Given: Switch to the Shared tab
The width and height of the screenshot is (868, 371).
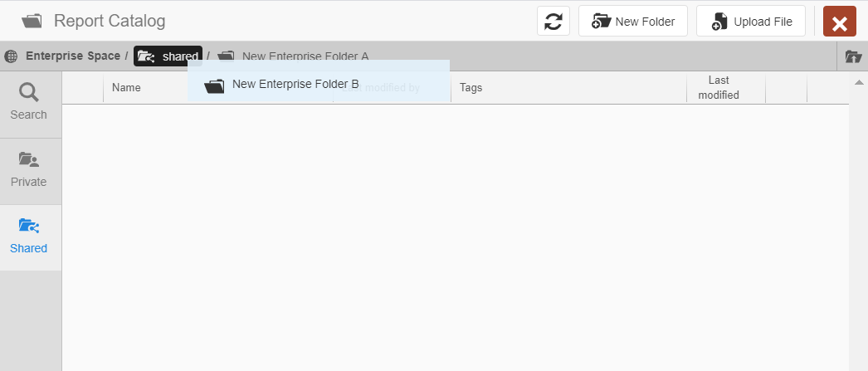Looking at the screenshot, I should (x=29, y=236).
